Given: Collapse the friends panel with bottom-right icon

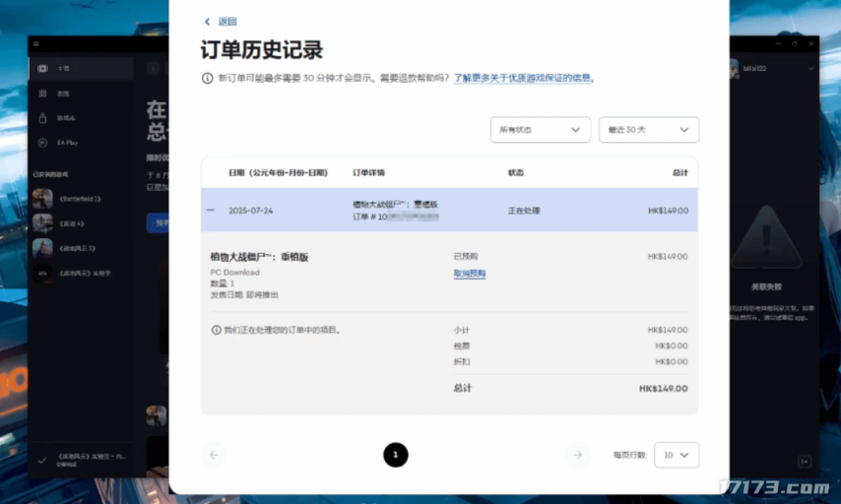Looking at the screenshot, I should 804,462.
